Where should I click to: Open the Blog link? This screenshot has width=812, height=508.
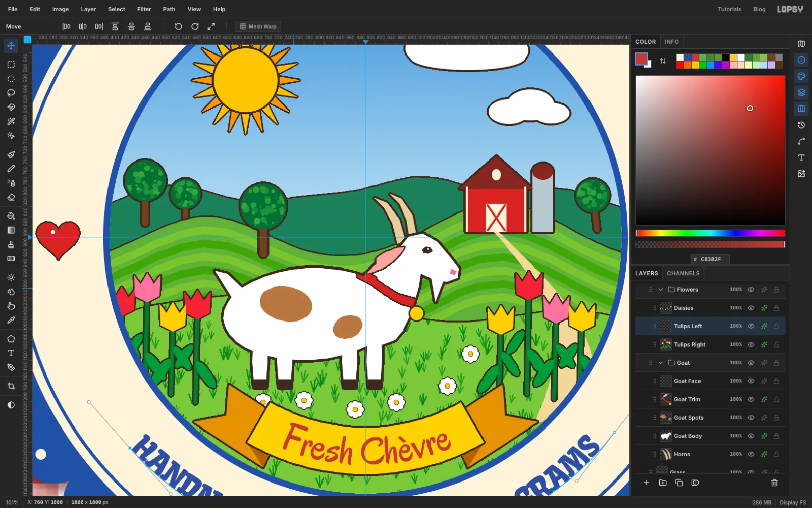[759, 9]
